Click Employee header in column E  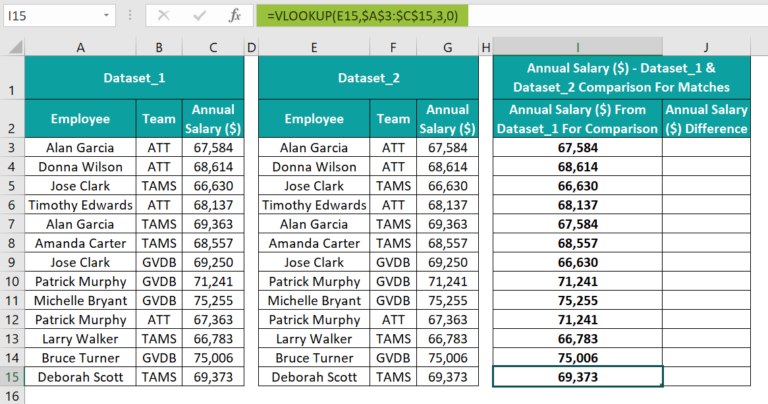tap(314, 119)
